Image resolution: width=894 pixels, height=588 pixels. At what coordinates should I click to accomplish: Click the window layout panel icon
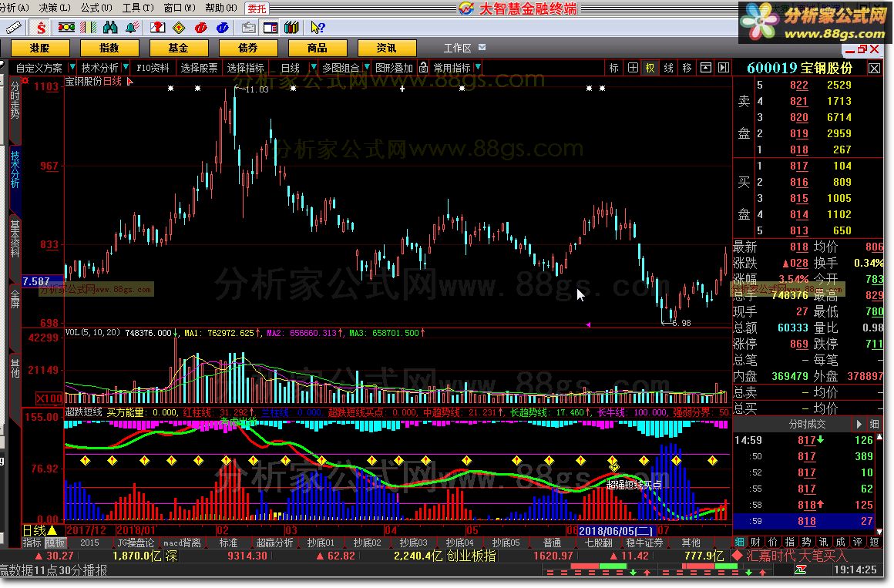point(271,27)
